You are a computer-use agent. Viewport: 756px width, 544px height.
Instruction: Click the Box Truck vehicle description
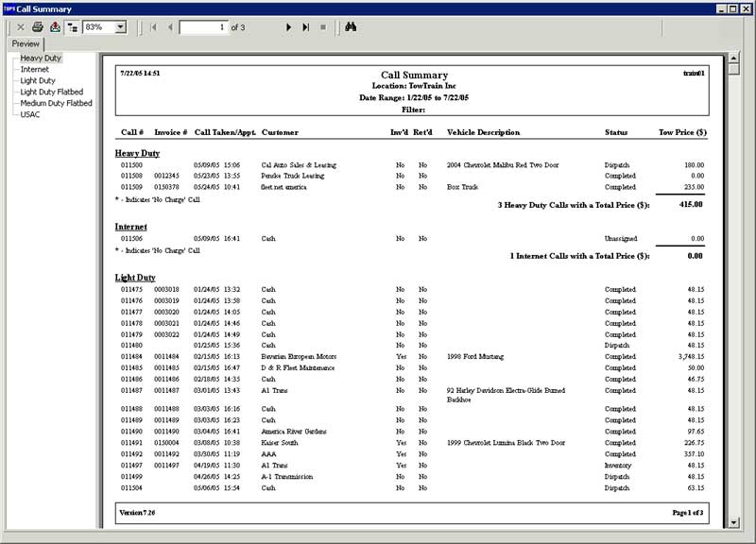pyautogui.click(x=462, y=187)
